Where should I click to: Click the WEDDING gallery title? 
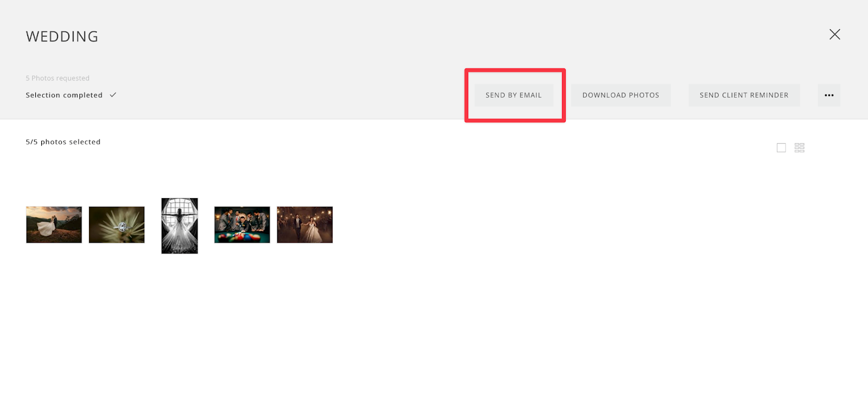[62, 36]
